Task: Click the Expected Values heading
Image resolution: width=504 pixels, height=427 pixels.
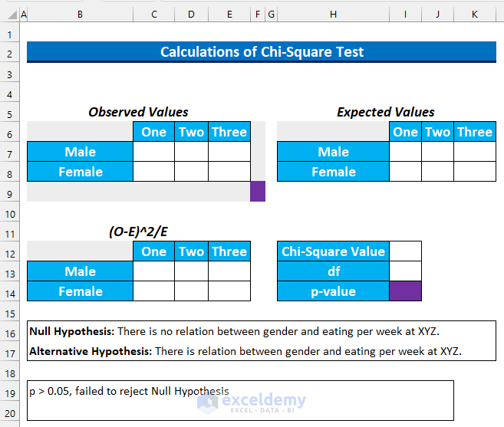Action: (386, 112)
